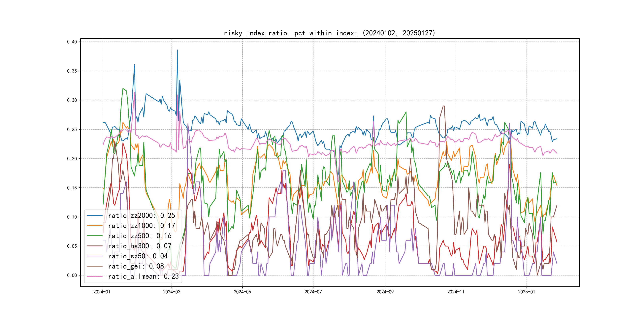Click the 2025-01 x-axis tick label
Image resolution: width=644 pixels, height=322 pixels.
(527, 292)
